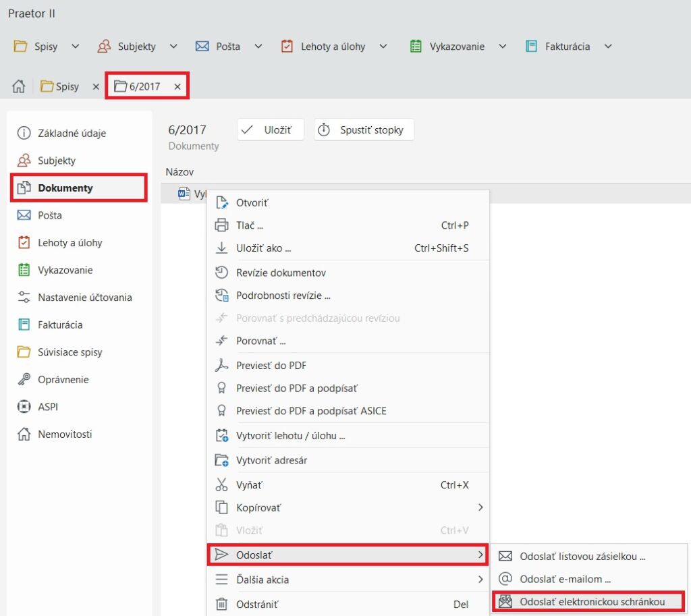
Task: Click the trash icon beside Odstrániť
Action: point(221,605)
